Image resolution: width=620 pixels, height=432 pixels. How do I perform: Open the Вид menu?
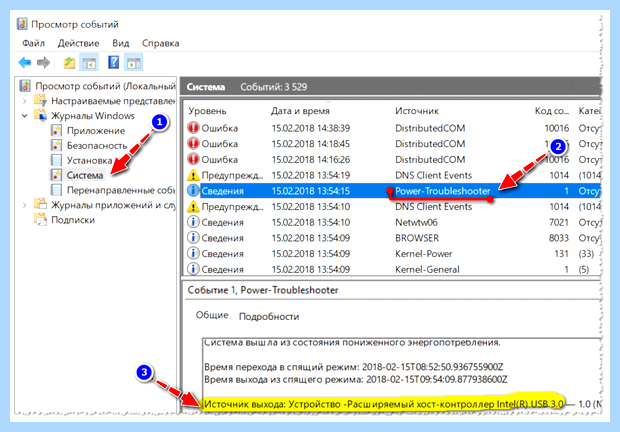[121, 43]
